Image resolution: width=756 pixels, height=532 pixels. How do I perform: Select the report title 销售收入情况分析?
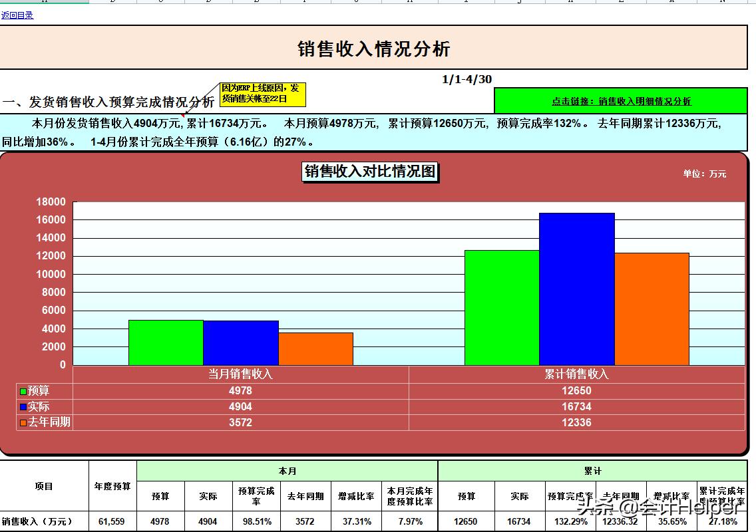coord(377,48)
